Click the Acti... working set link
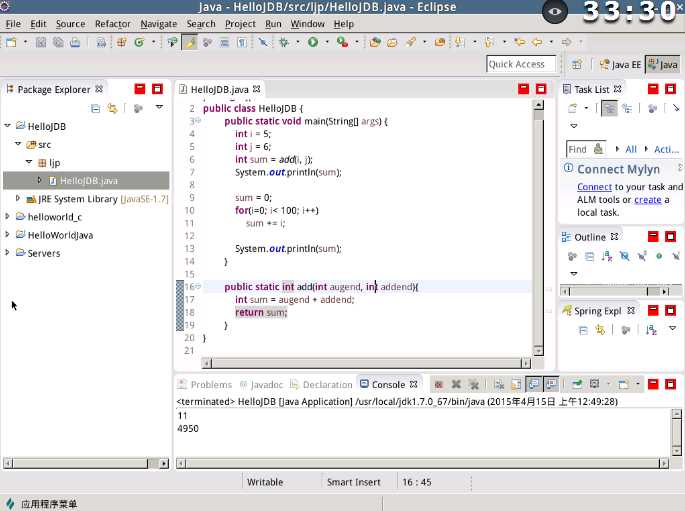685x511 pixels. pyautogui.click(x=666, y=149)
